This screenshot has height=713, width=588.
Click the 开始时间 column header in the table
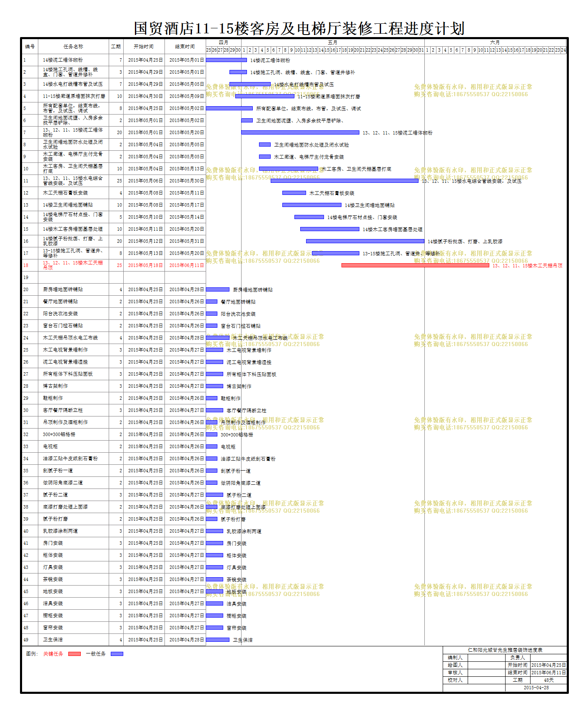pyautogui.click(x=144, y=47)
